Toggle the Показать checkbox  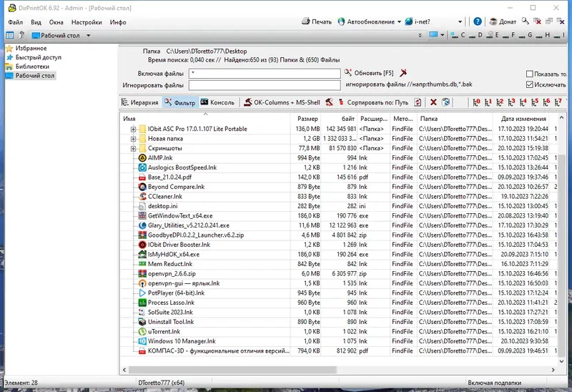pos(529,74)
